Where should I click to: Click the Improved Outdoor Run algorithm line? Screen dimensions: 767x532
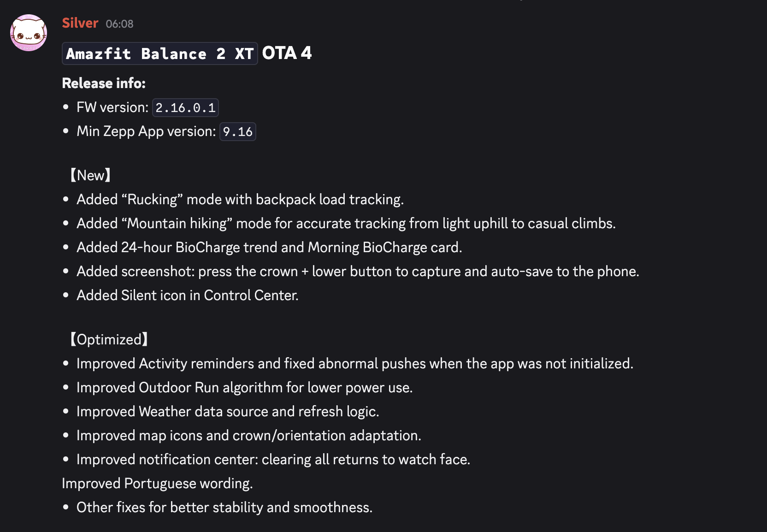click(244, 387)
